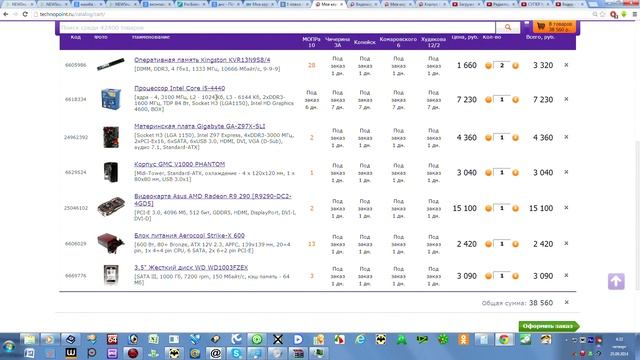Increase quantity of Kingston KVR13N9S8/4 memory

(516, 66)
